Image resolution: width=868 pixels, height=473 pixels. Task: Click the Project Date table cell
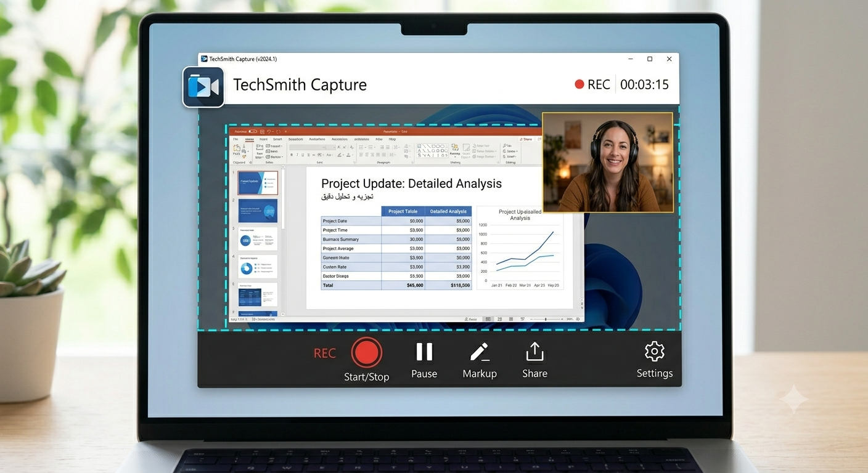pos(351,220)
